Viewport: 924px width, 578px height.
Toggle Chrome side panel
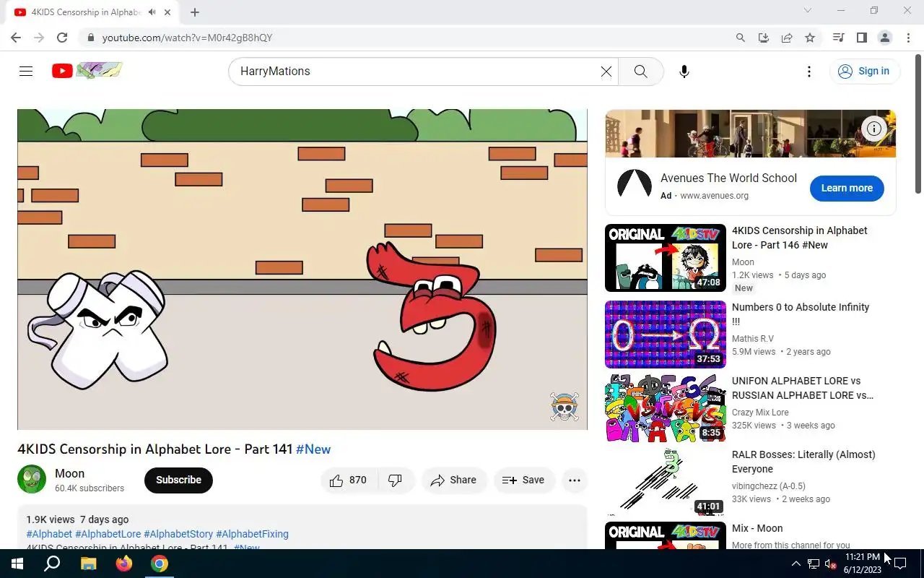[861, 38]
